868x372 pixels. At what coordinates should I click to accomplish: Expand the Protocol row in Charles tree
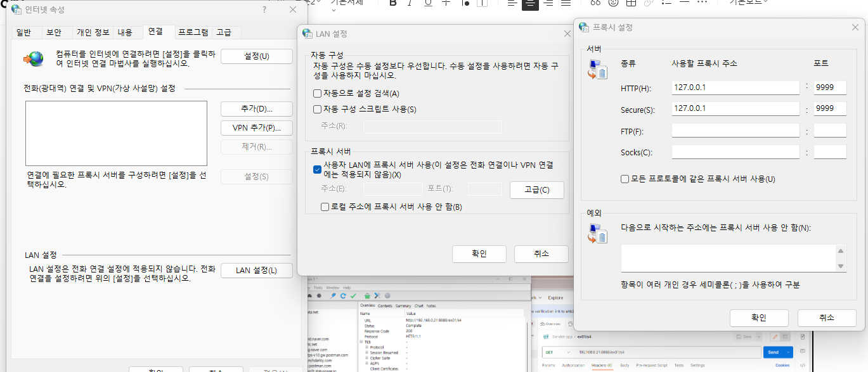pos(366,347)
